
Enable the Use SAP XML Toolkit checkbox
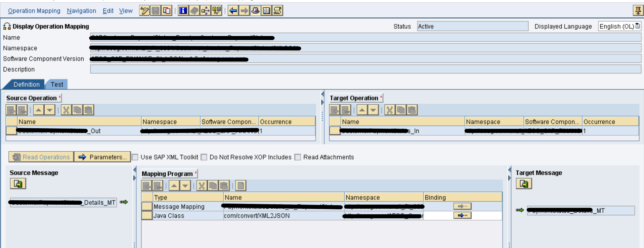[x=135, y=157]
